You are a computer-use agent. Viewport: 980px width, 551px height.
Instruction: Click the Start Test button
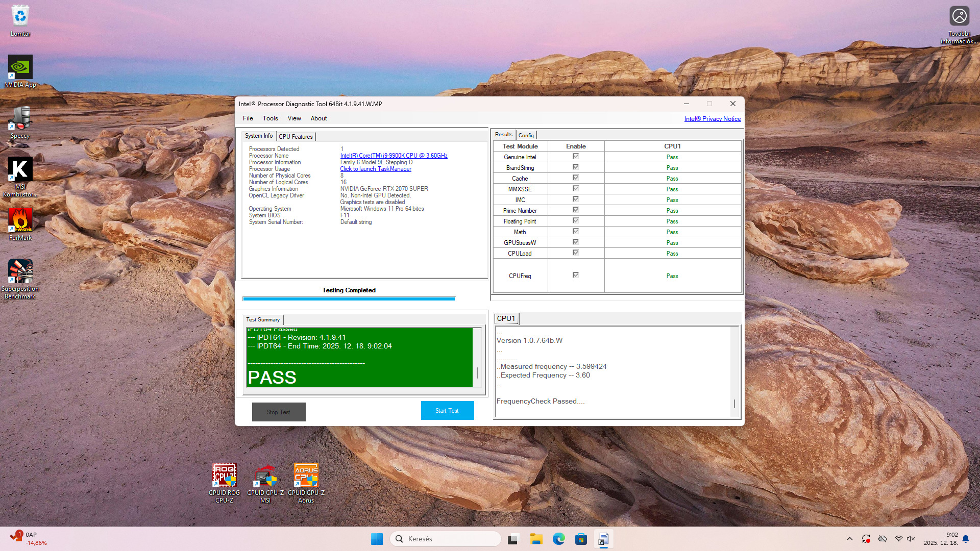pyautogui.click(x=447, y=411)
